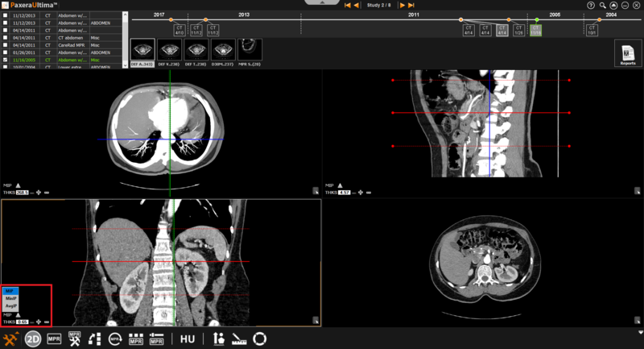Open the tools wrench-and-hammer icon

10,339
